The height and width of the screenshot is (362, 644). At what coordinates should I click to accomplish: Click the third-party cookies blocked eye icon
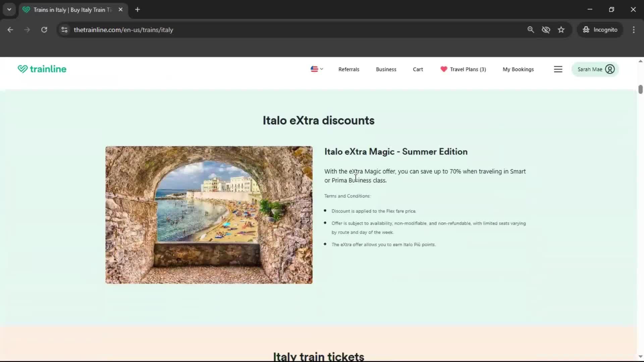point(546,29)
